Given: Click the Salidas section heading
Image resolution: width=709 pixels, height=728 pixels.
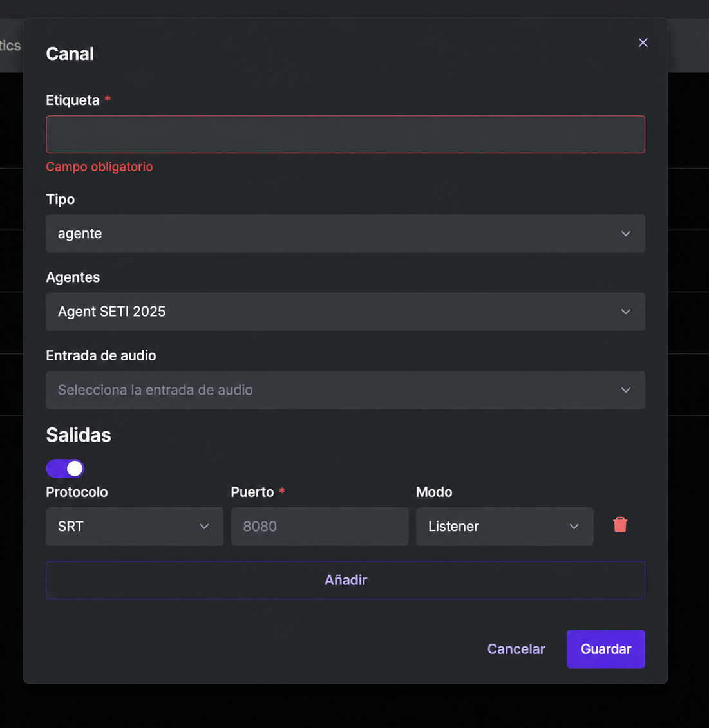Looking at the screenshot, I should [x=79, y=435].
